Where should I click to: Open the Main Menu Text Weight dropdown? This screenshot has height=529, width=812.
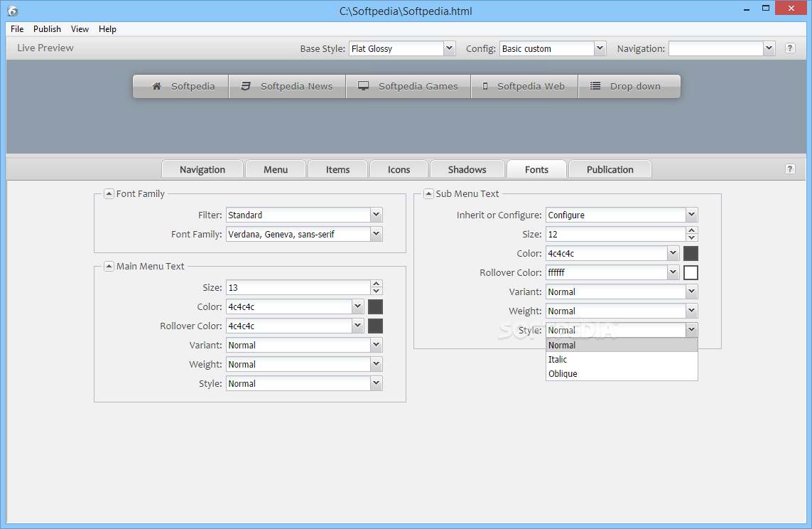tap(377, 364)
